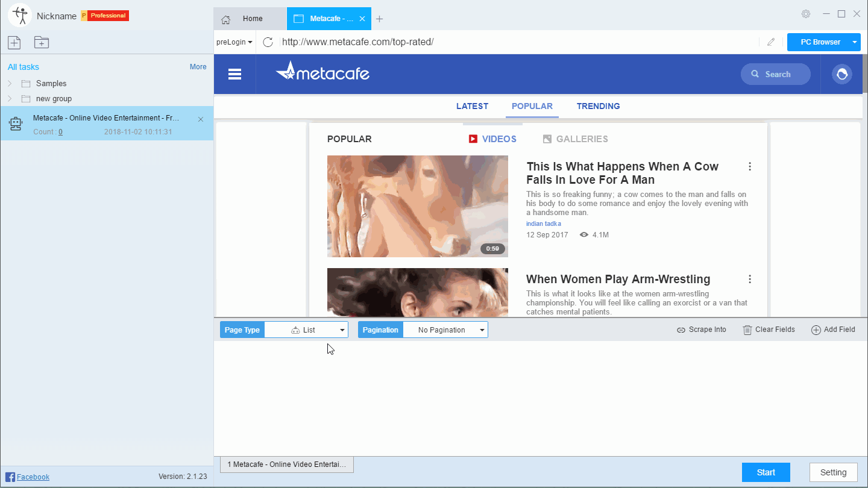
Task: Select the new group folder row
Action: [x=107, y=98]
